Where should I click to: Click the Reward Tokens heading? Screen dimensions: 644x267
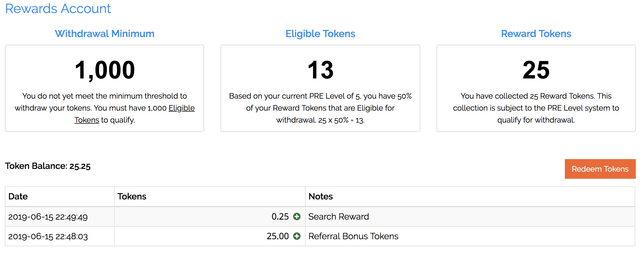(536, 34)
